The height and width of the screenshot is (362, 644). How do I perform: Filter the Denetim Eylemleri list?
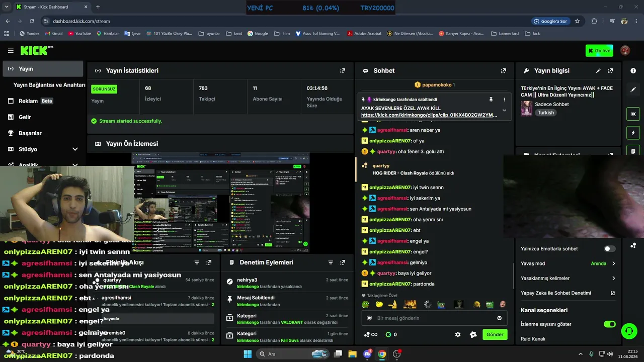click(331, 262)
